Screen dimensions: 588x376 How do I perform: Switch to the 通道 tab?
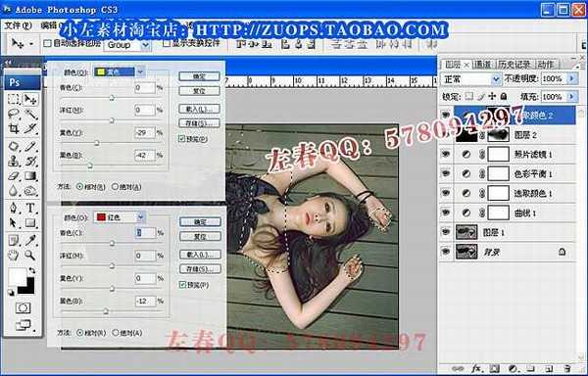point(482,65)
